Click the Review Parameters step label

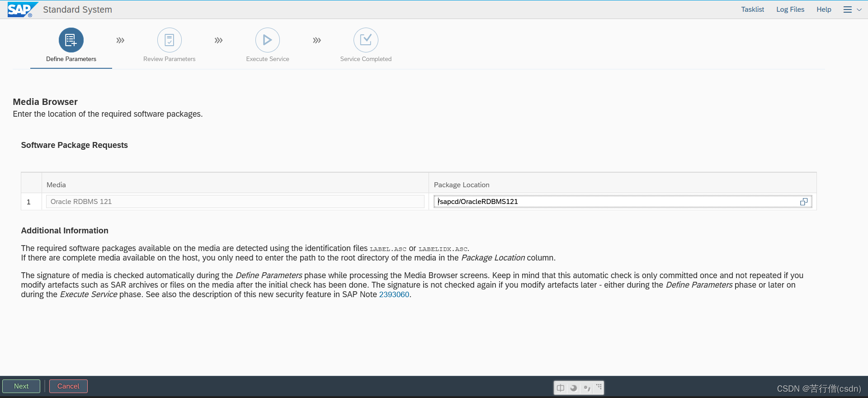coord(170,59)
